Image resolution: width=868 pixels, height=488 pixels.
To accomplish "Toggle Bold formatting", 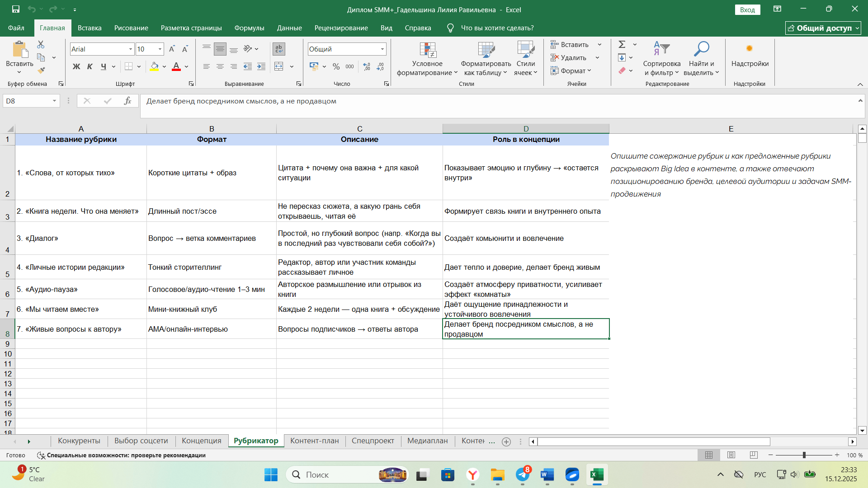I will pyautogui.click(x=76, y=66).
